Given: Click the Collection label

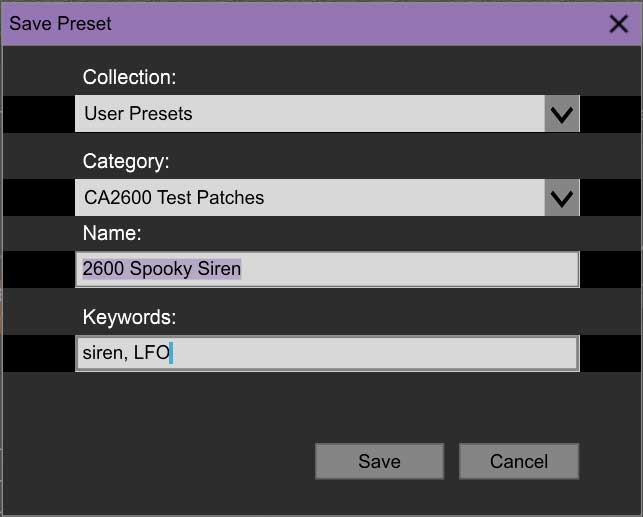Looking at the screenshot, I should pyautogui.click(x=129, y=77).
